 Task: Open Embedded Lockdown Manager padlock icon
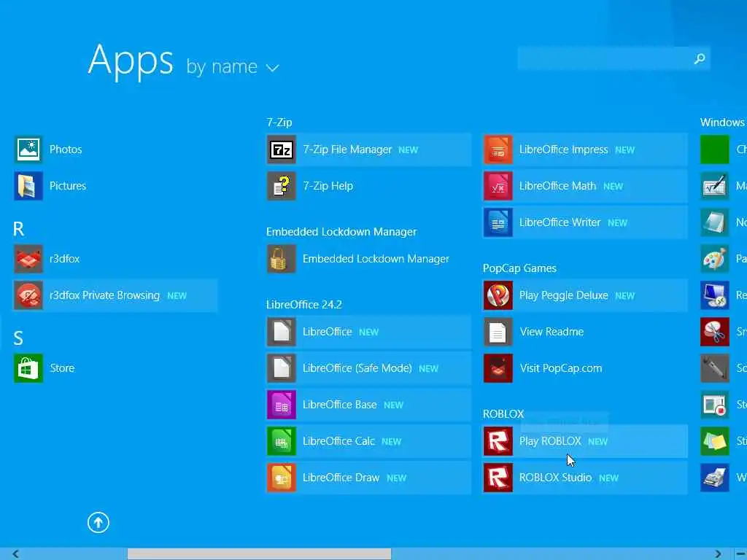click(281, 259)
